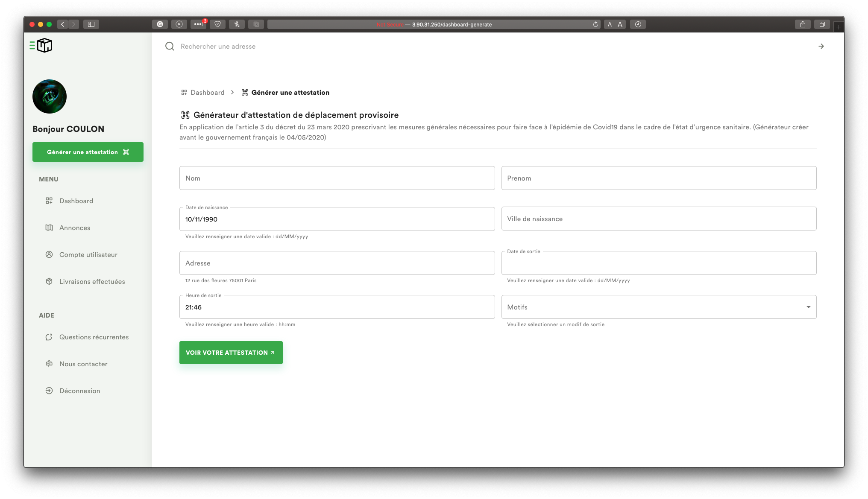868x499 pixels.
Task: Click the hamburger menu box logo icon
Action: (41, 45)
